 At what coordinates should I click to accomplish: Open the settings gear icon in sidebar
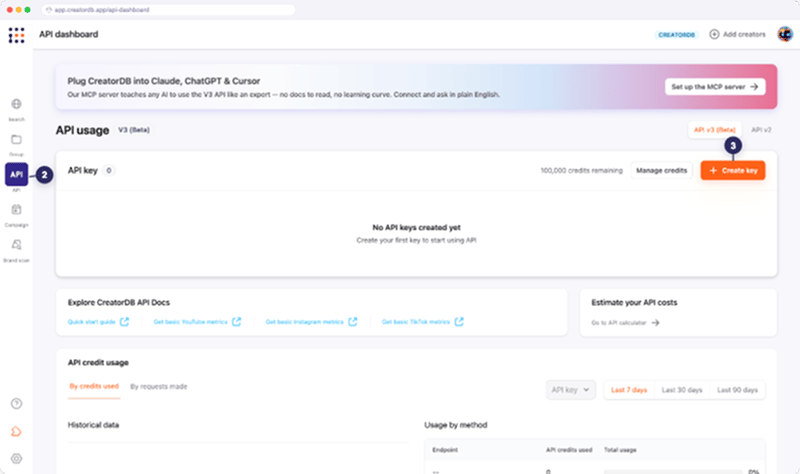(16, 458)
